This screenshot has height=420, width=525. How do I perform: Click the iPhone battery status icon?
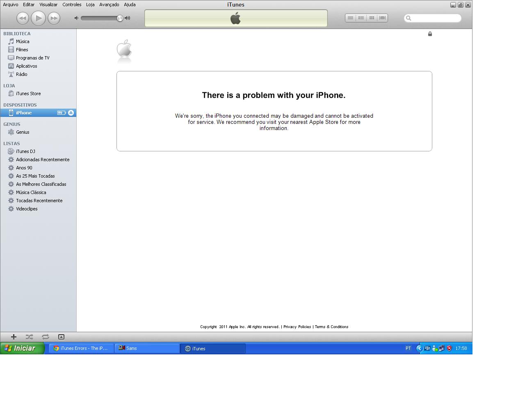click(62, 113)
